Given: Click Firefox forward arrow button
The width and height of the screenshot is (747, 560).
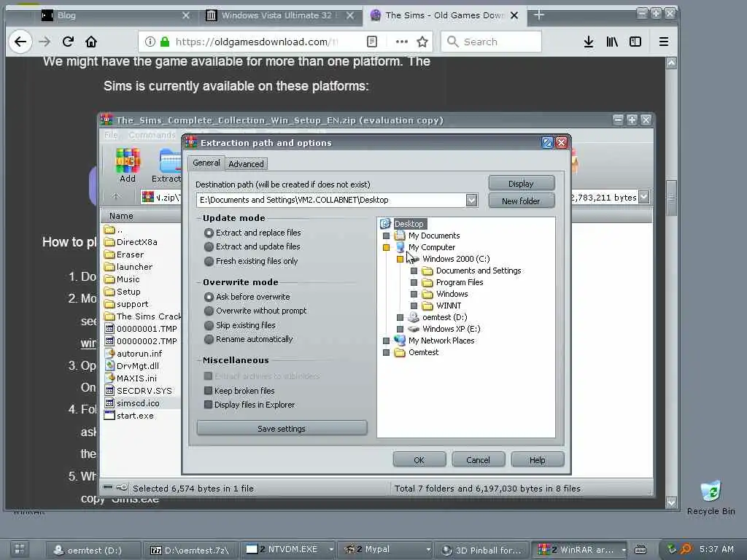Looking at the screenshot, I should [x=44, y=42].
